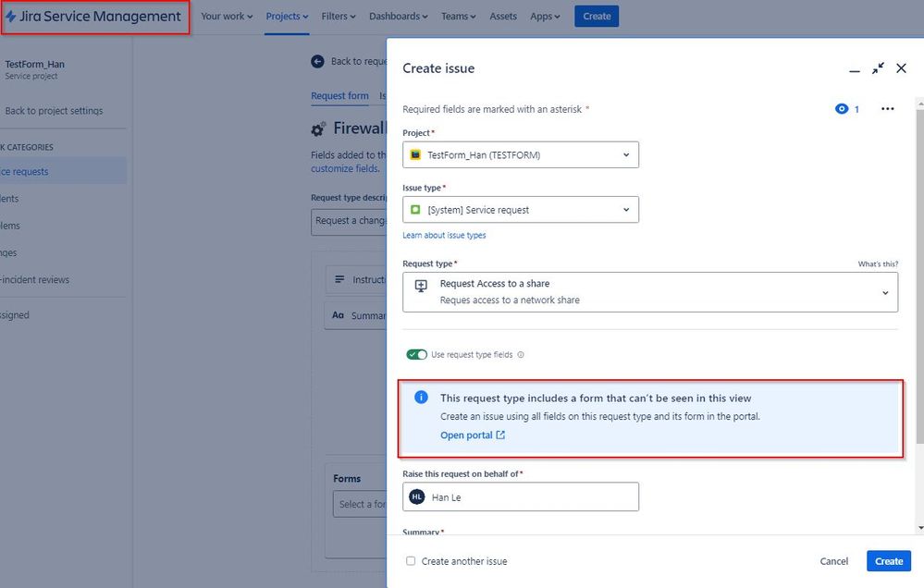Click the watchers eye icon
This screenshot has width=924, height=588.
coord(842,109)
